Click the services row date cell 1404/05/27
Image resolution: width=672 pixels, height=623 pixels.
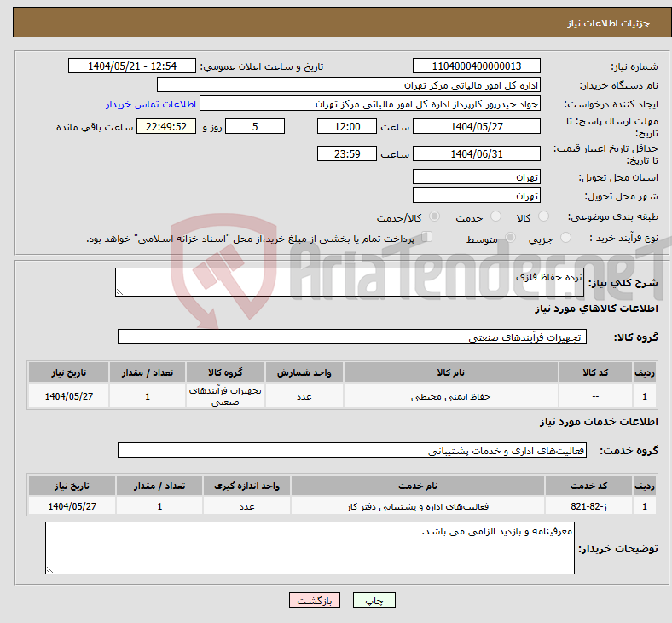click(x=72, y=506)
